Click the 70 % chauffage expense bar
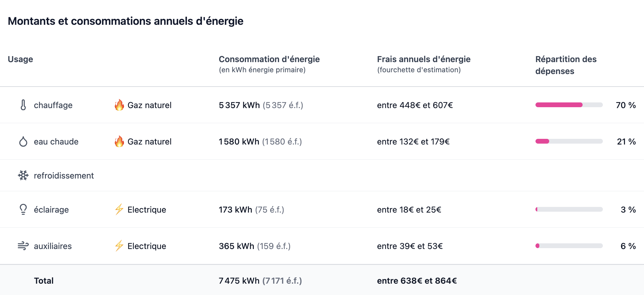This screenshot has width=644, height=295. pyautogui.click(x=569, y=105)
